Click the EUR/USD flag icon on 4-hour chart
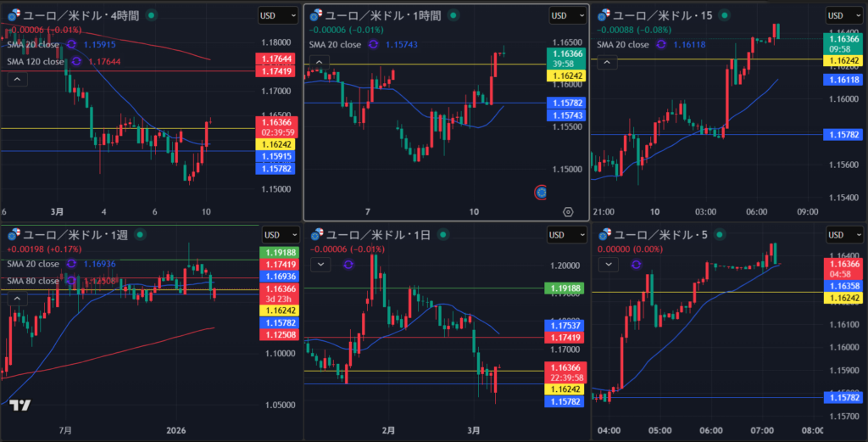This screenshot has width=868, height=442. coord(13,15)
